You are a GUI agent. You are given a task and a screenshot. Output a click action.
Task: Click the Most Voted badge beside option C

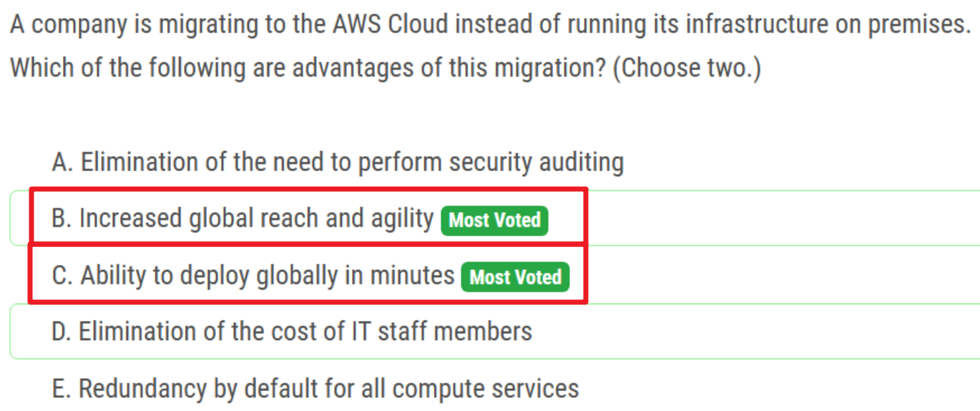tap(515, 277)
